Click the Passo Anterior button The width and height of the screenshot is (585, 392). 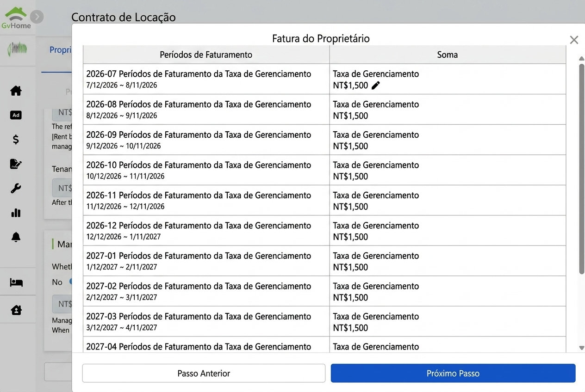pos(204,373)
